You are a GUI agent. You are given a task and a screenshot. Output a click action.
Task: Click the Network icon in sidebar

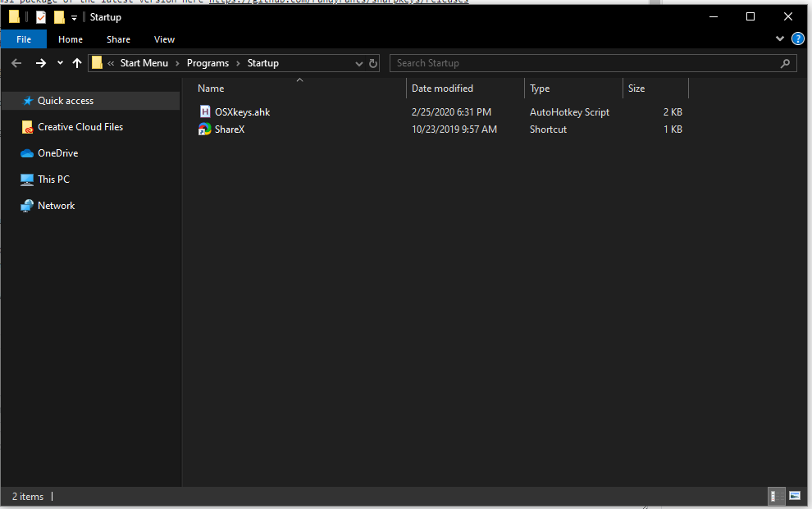pos(27,206)
